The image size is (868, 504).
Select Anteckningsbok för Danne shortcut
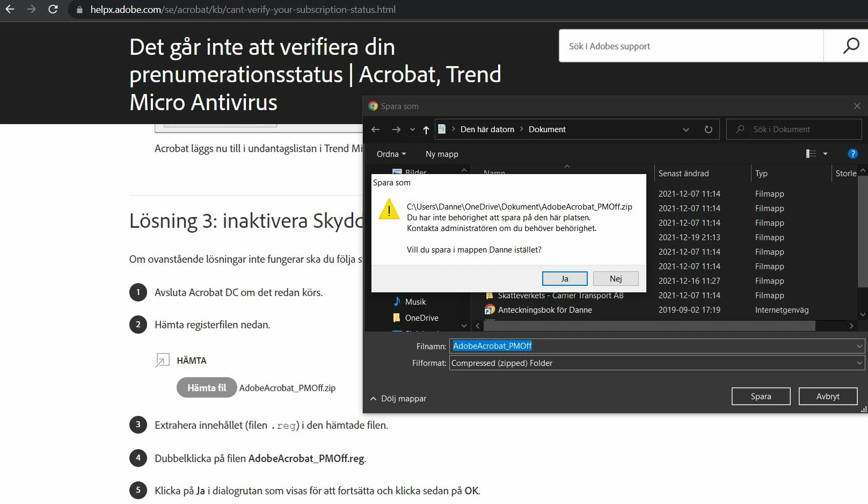click(545, 310)
